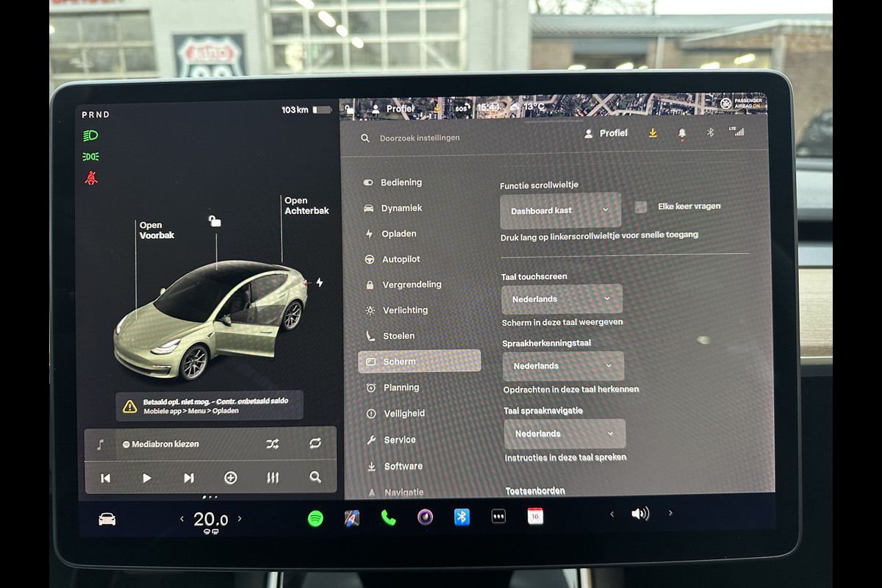Enable the 'Elke keer vragen' checkbox
882x588 pixels.
[x=641, y=207]
